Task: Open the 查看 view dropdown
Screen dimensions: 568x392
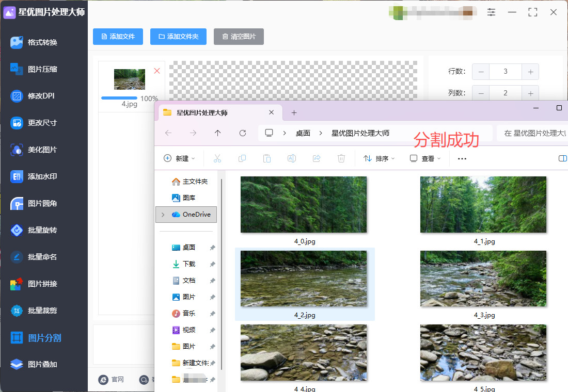Action: (425, 159)
